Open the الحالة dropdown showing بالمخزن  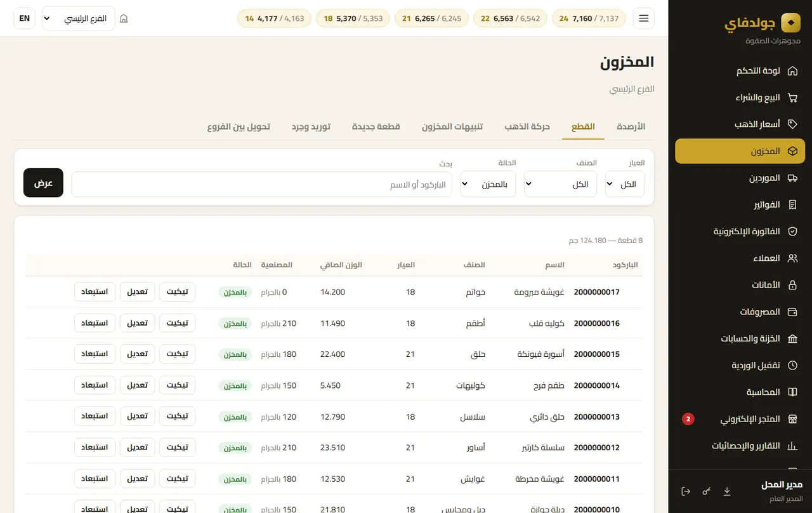pos(488,184)
